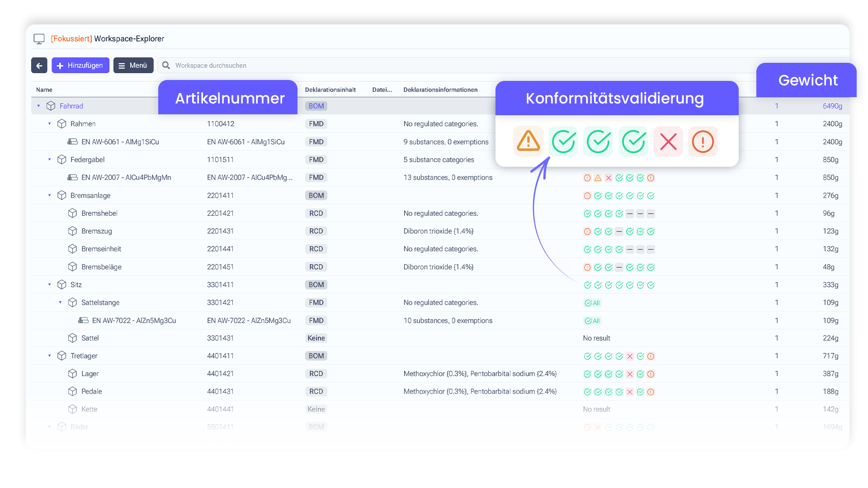Collapse the Fahrrad tree node
This screenshot has width=868, height=488.
[x=39, y=106]
